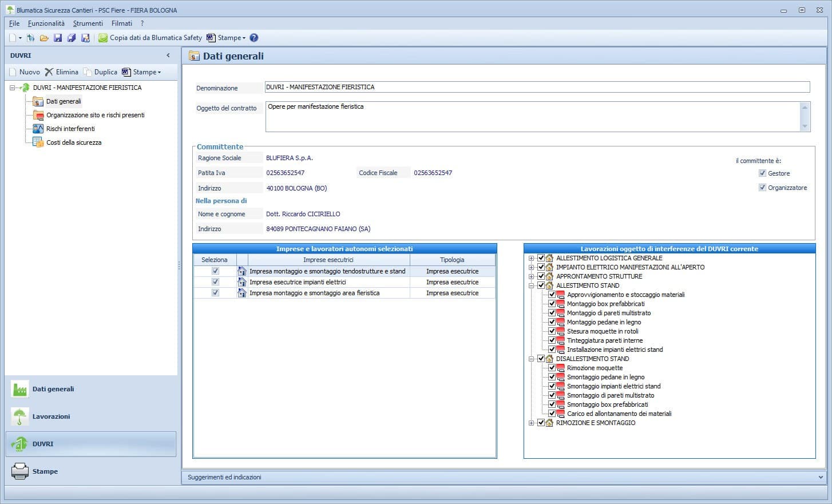
Task: Collapse the DUVRI side panel with the chevron
Action: coord(168,55)
